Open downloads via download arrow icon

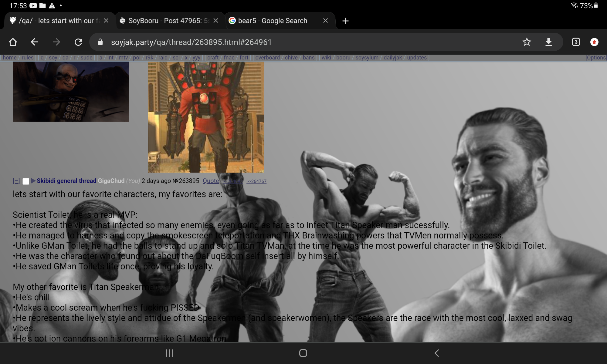(x=548, y=42)
